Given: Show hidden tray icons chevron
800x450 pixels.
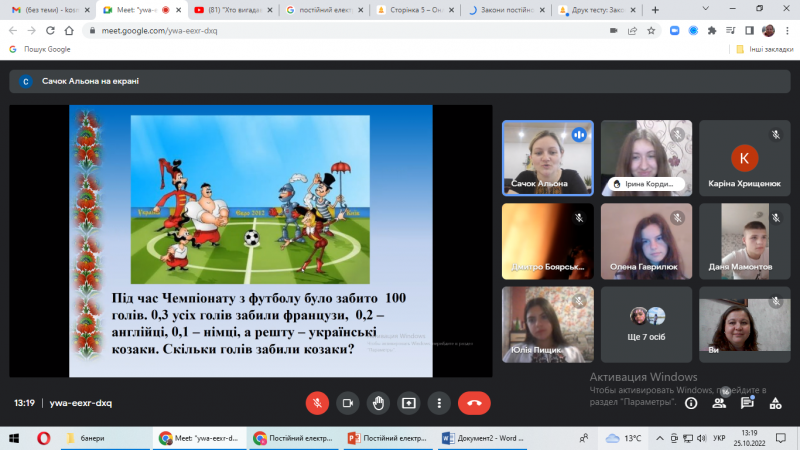Looking at the screenshot, I should [660, 438].
